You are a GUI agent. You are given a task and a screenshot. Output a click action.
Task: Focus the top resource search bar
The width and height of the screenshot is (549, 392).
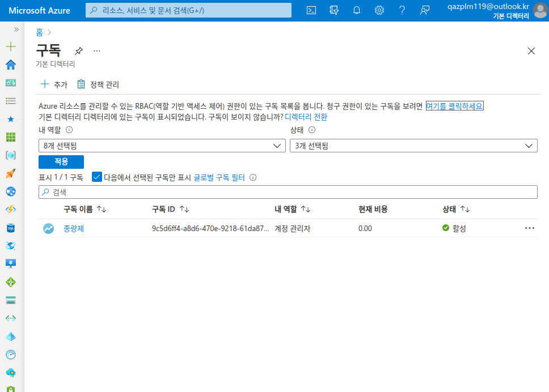(188, 11)
